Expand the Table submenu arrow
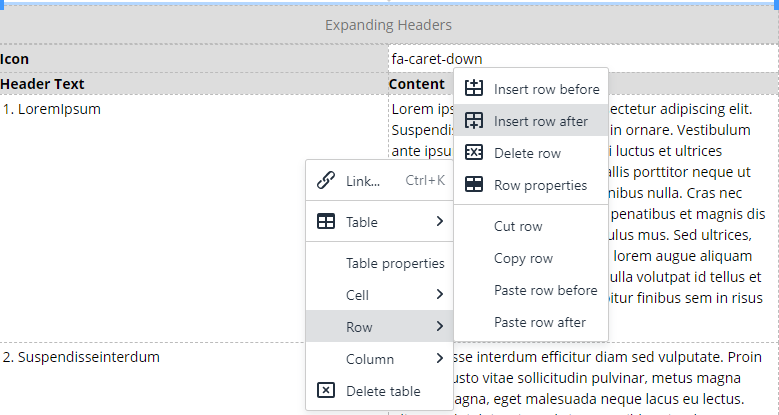This screenshot has height=415, width=779. pos(439,222)
